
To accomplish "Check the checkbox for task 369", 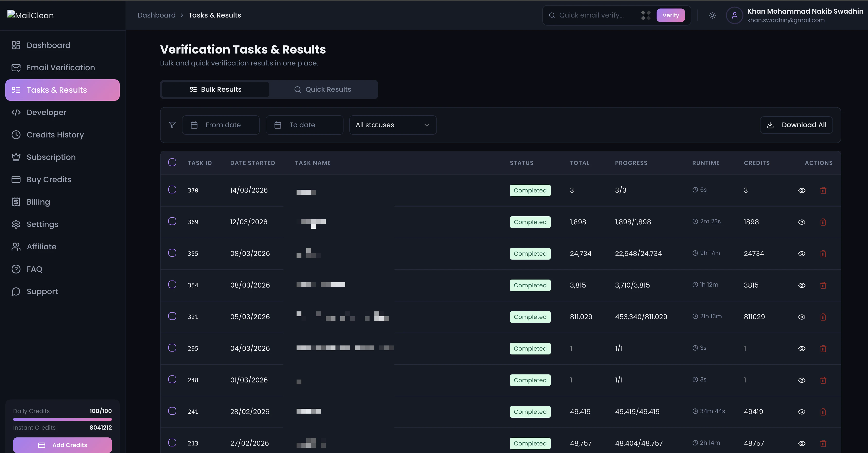I will 172,221.
